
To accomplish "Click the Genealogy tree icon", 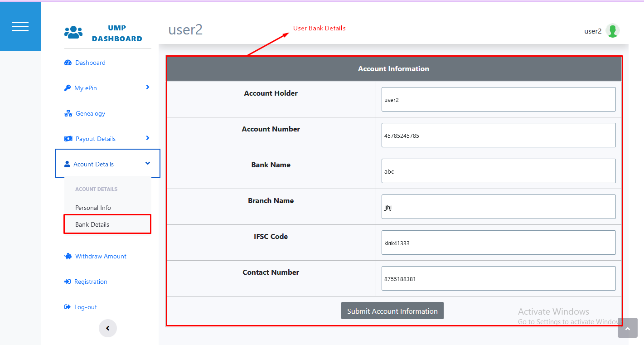I will tap(68, 113).
